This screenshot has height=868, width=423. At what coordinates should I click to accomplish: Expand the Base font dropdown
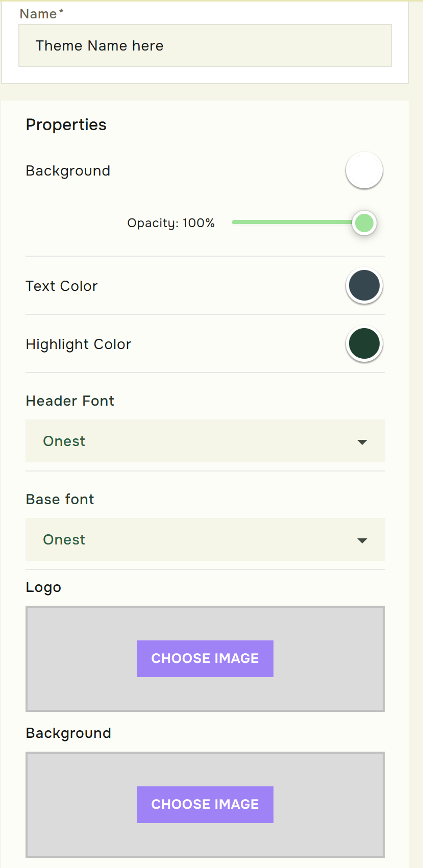(x=194, y=539)
